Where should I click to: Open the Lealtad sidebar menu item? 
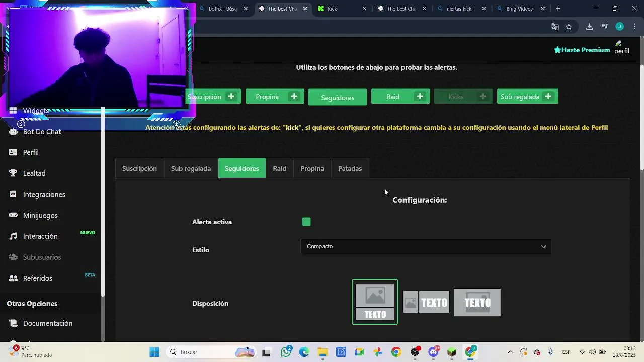[34, 173]
